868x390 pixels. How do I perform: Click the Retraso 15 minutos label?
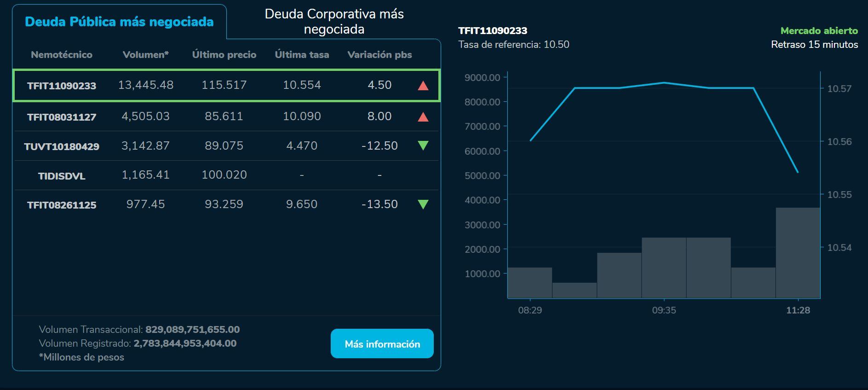tap(814, 45)
